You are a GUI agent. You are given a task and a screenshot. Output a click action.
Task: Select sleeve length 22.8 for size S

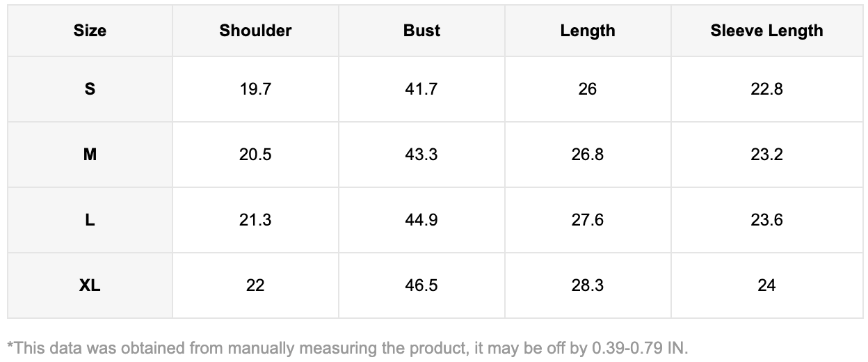766,89
